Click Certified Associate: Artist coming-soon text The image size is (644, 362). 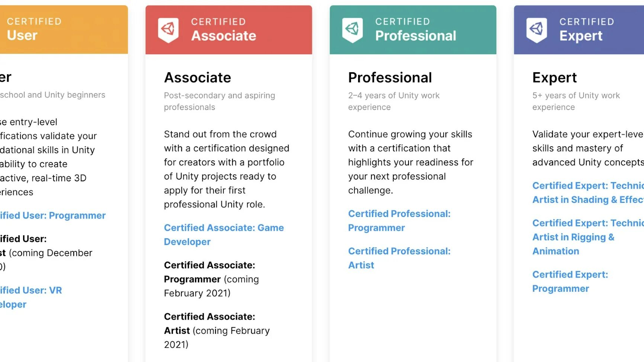click(x=216, y=330)
